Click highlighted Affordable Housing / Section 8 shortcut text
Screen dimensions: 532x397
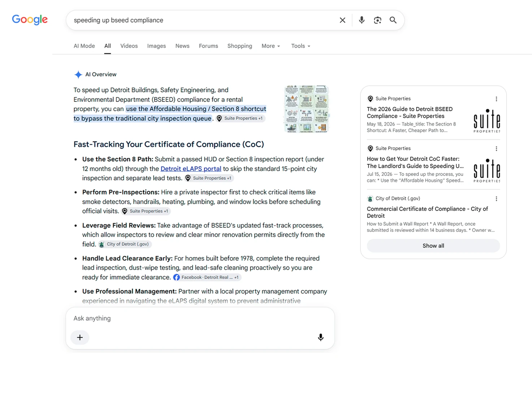click(170, 114)
